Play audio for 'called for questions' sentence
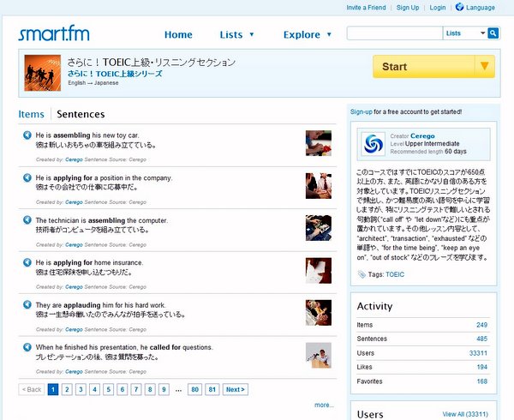The width and height of the screenshot is (514, 420). click(27, 347)
